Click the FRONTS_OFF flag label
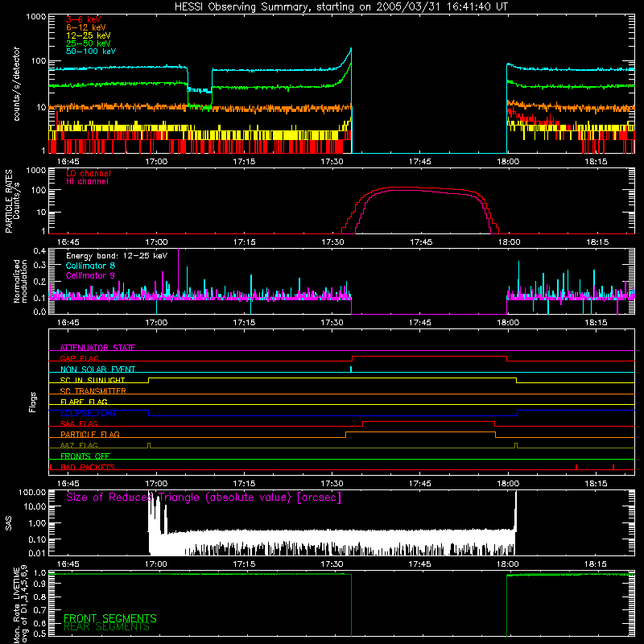This screenshot has height=644, width=644. coord(85,456)
